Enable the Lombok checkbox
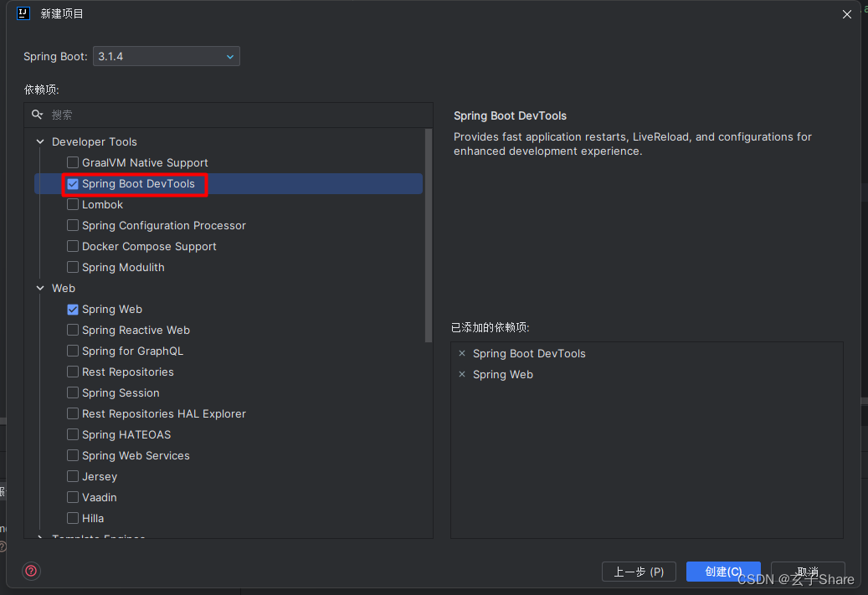Screen dimensions: 868x595 tap(73, 205)
